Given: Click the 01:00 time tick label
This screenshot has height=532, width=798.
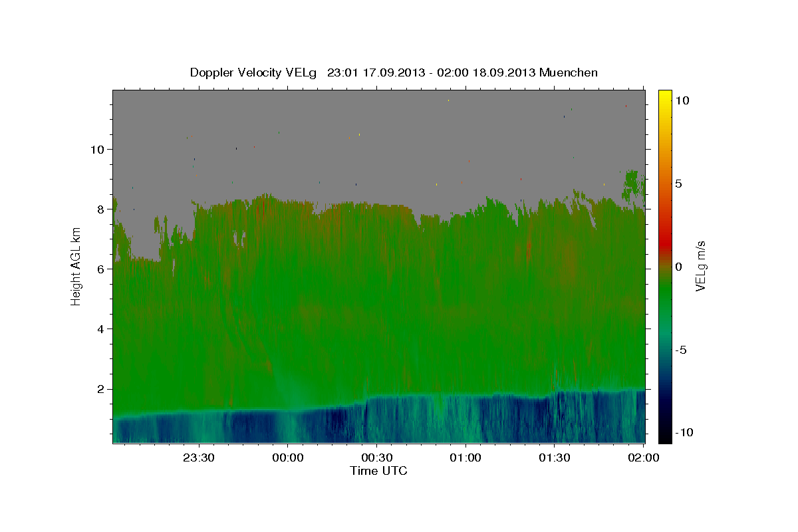Looking at the screenshot, I should pos(465,458).
